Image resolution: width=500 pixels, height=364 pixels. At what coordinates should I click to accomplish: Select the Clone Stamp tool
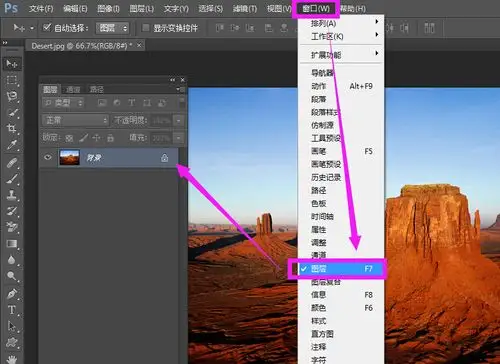pos(12,195)
